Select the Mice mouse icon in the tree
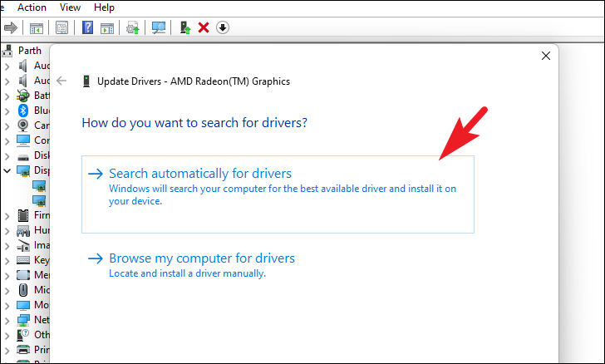This screenshot has height=364, width=605. click(x=23, y=290)
